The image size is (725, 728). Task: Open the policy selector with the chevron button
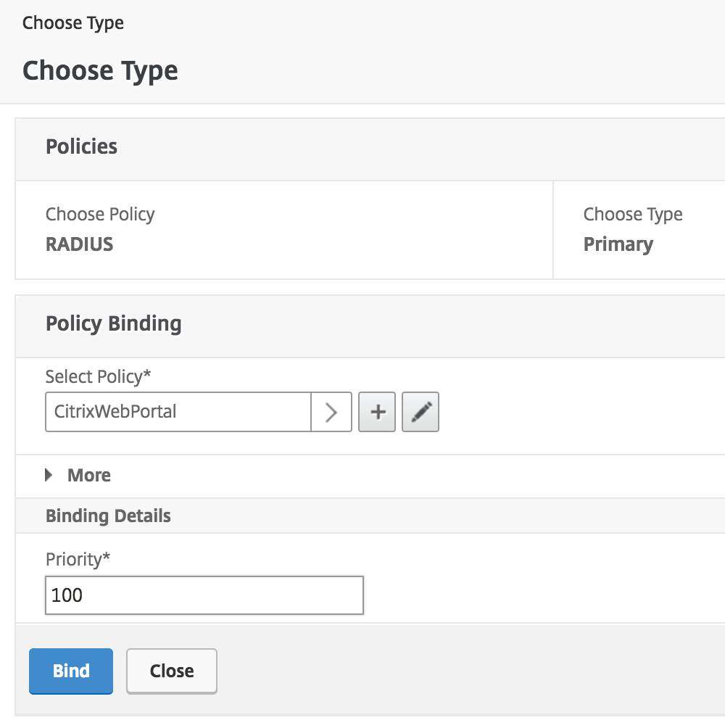[x=332, y=412]
